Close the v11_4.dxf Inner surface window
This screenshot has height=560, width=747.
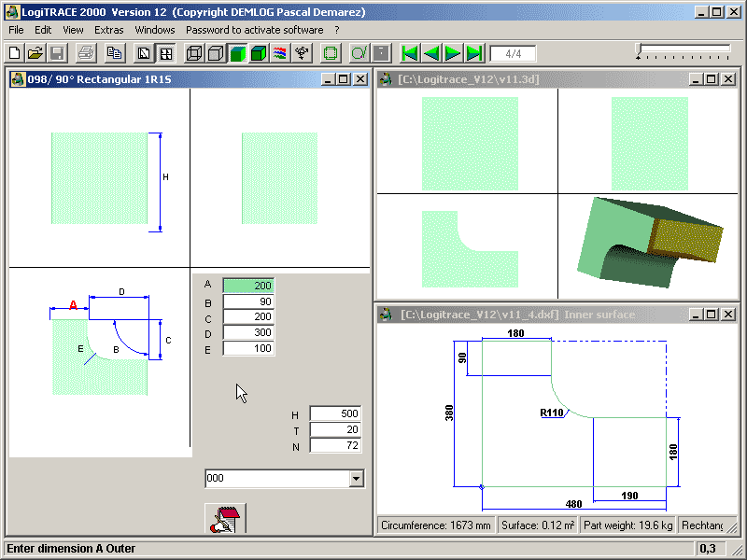[728, 315]
